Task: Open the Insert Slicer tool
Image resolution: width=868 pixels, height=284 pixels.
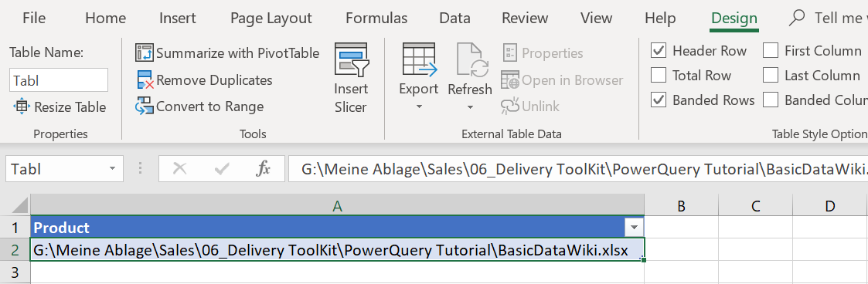Action: point(351,78)
